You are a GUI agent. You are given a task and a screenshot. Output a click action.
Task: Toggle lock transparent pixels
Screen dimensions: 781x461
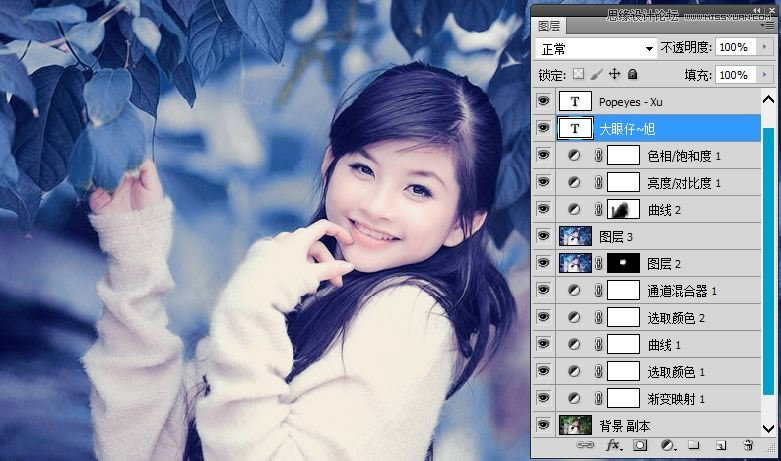[578, 75]
